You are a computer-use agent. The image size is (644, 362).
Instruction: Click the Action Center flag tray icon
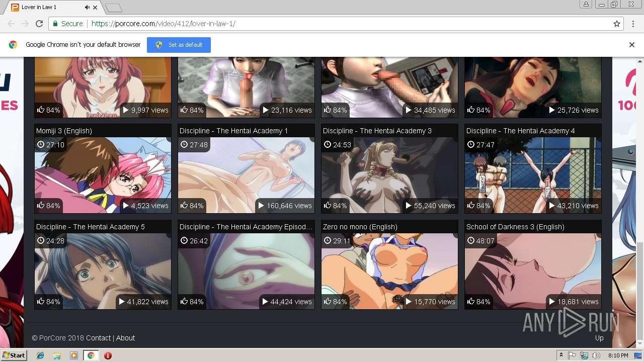click(x=572, y=355)
